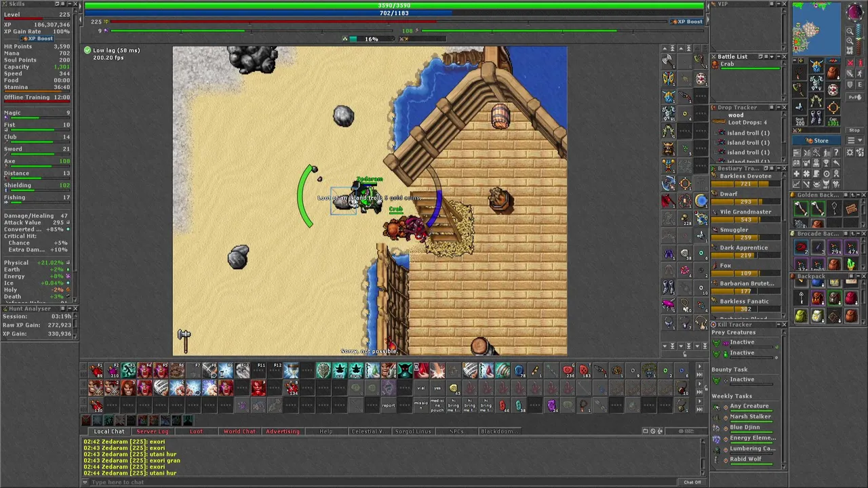
Task: Collapse the Kill Tracker panel
Action: point(778,324)
